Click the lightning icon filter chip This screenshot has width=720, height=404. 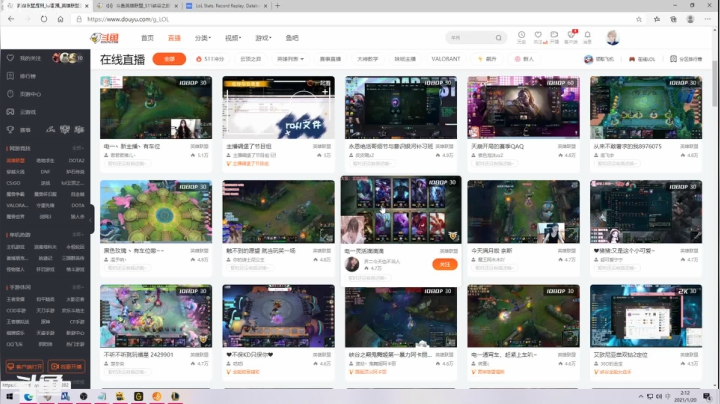tap(487, 59)
